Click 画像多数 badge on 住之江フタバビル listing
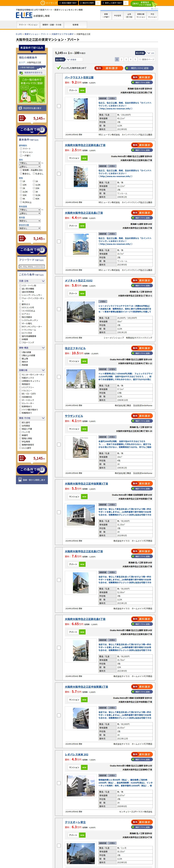Image resolution: width=174 pixels, height=868 pixels. click(103, 369)
